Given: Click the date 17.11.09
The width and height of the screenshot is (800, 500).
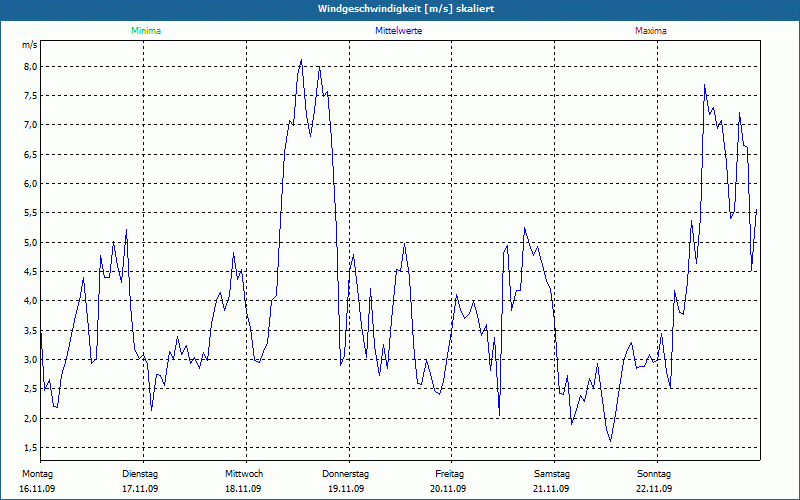Looking at the screenshot, I should 140,489.
